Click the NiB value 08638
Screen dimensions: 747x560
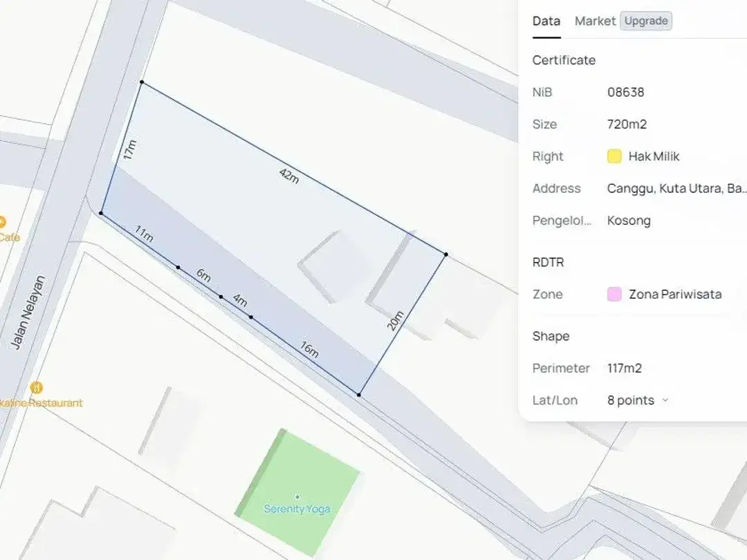(x=625, y=92)
